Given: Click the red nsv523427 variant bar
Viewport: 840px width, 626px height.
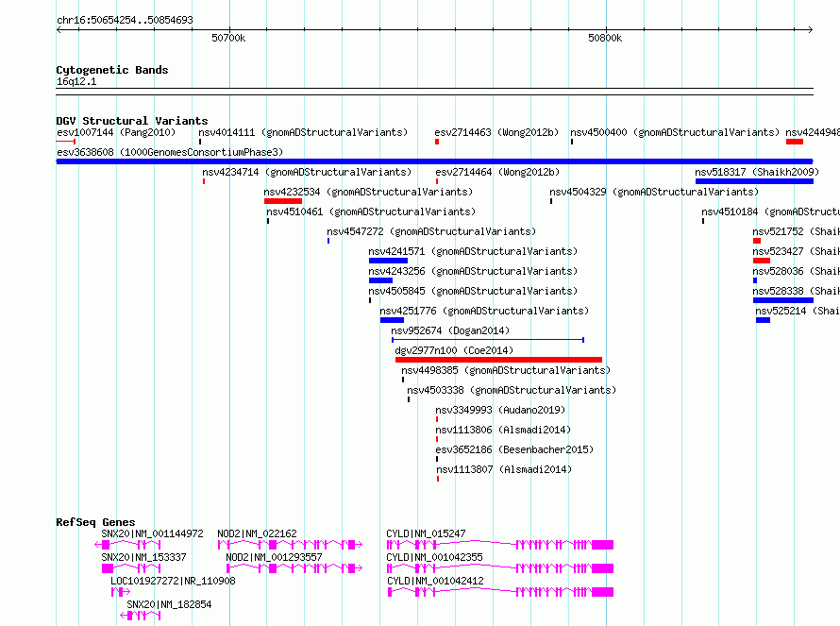Looking at the screenshot, I should click(762, 261).
